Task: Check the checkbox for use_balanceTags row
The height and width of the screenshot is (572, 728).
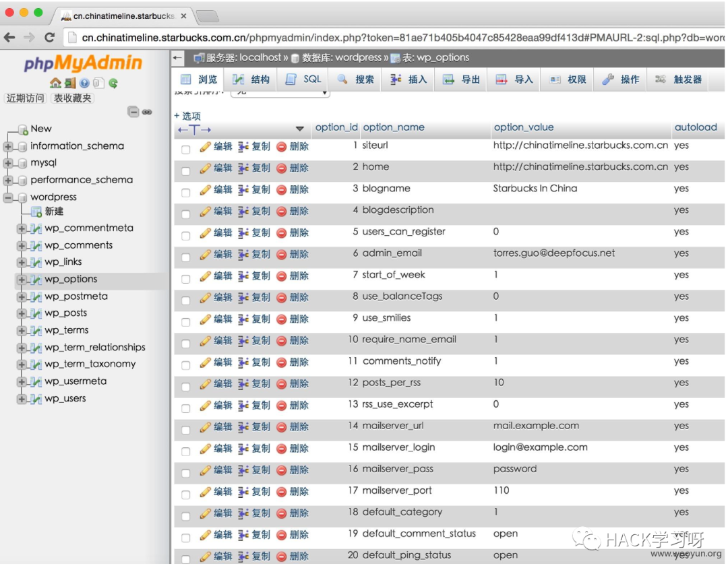Action: tap(186, 300)
